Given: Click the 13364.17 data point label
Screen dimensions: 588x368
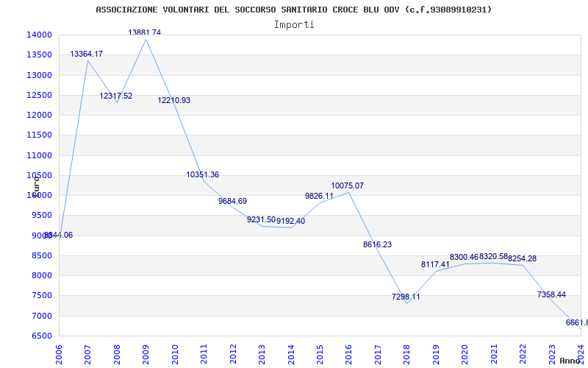Looking at the screenshot, I should click(x=86, y=54).
